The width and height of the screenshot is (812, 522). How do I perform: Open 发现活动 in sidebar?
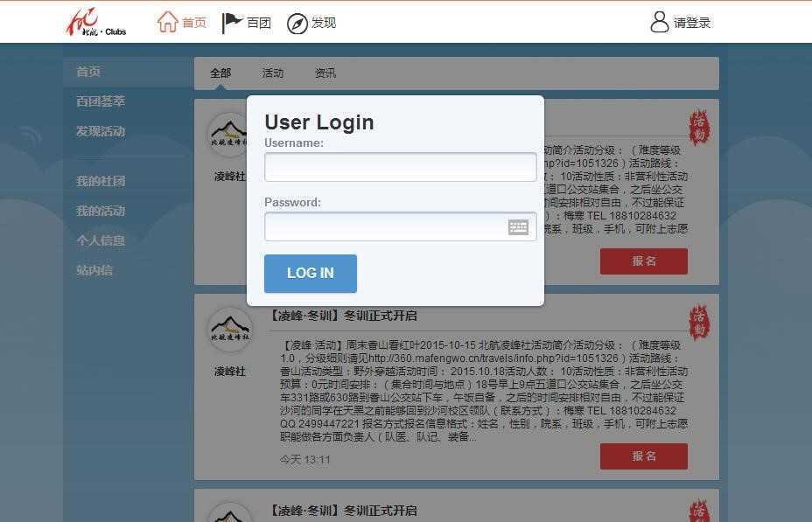pyautogui.click(x=101, y=131)
